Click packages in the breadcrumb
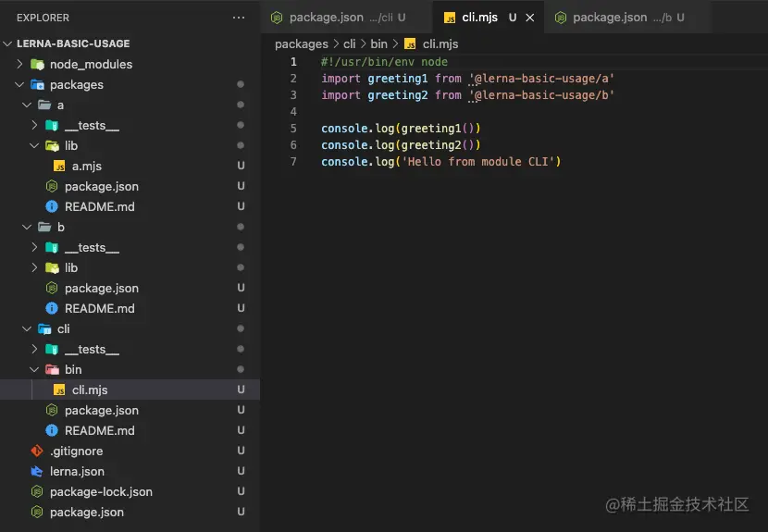 302,44
